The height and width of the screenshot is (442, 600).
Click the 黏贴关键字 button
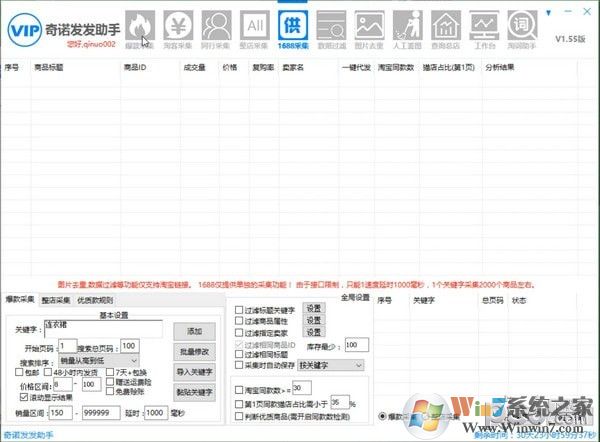pyautogui.click(x=194, y=392)
